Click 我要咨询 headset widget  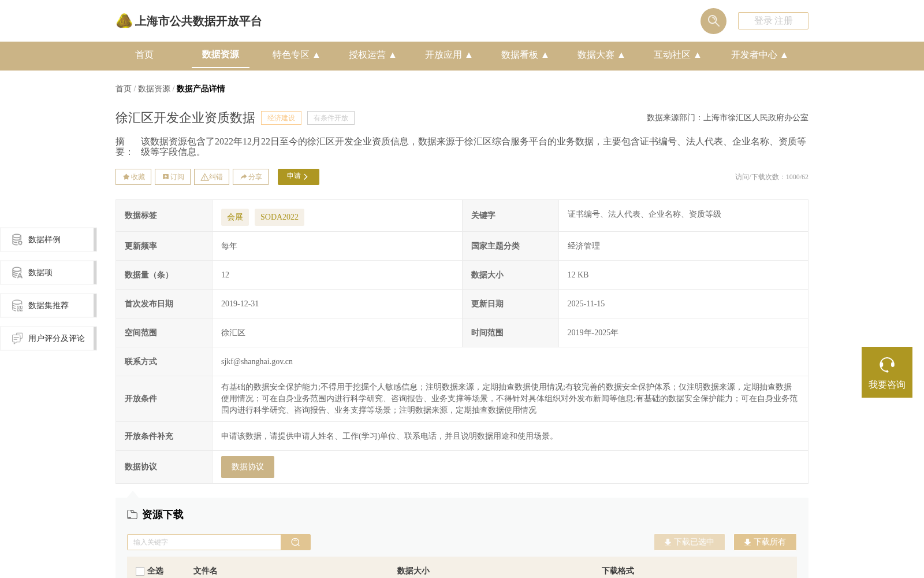[x=887, y=372]
